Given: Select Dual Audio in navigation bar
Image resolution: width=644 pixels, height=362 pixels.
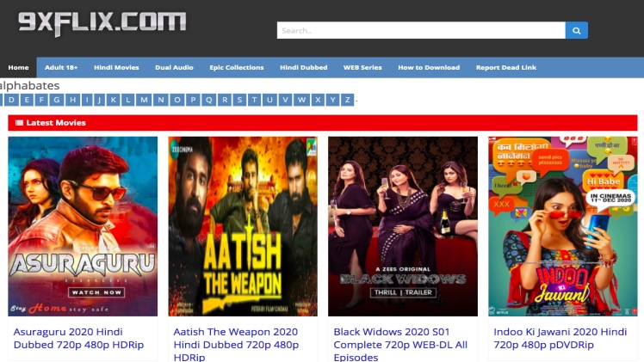Looking at the screenshot, I should [174, 67].
